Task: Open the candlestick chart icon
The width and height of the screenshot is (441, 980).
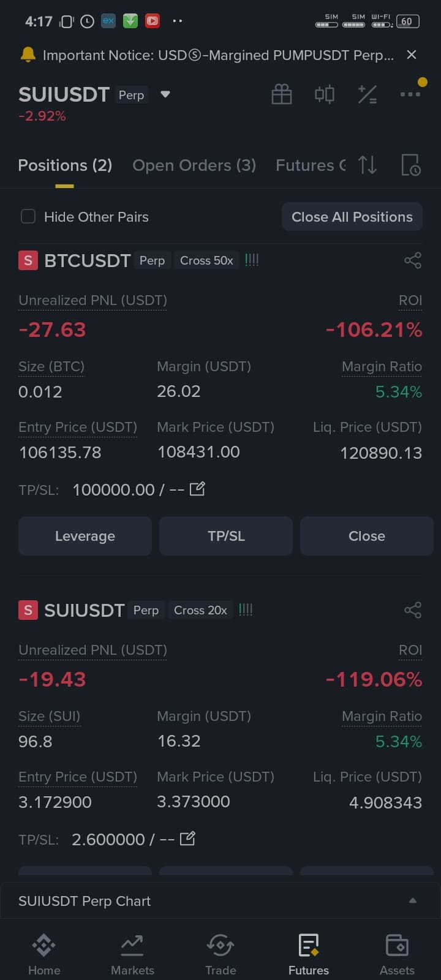Action: click(325, 94)
